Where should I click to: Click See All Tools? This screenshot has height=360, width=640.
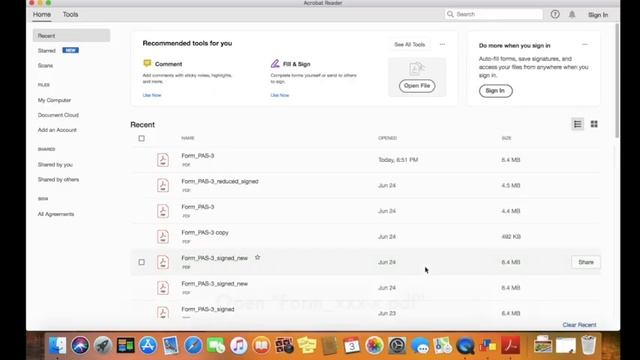pyautogui.click(x=409, y=44)
